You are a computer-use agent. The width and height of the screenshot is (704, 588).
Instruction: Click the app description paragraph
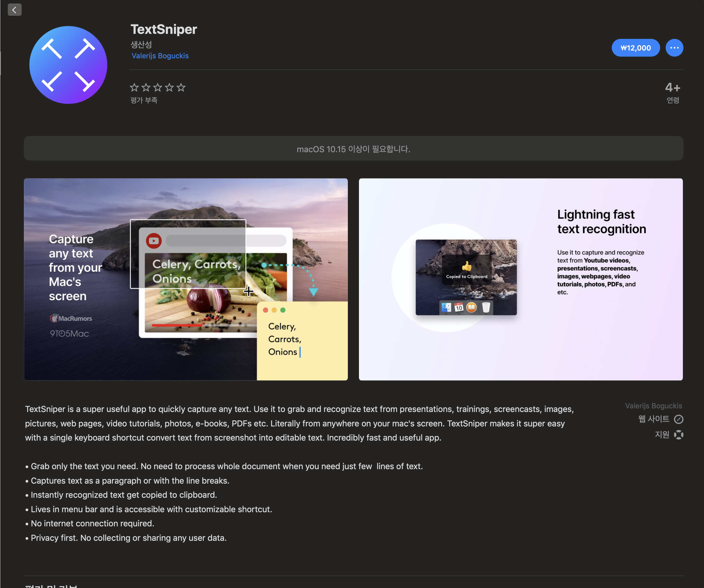click(299, 423)
